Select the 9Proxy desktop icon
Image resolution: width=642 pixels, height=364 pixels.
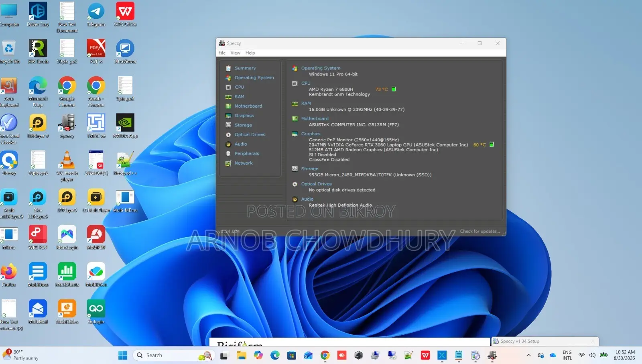(x=9, y=164)
